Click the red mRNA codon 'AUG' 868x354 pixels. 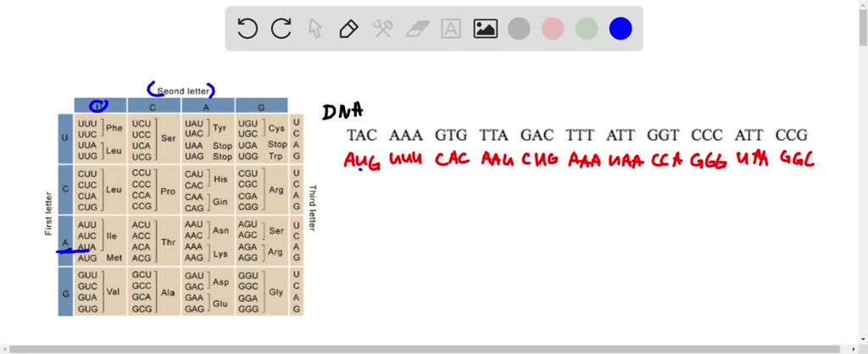(x=362, y=161)
